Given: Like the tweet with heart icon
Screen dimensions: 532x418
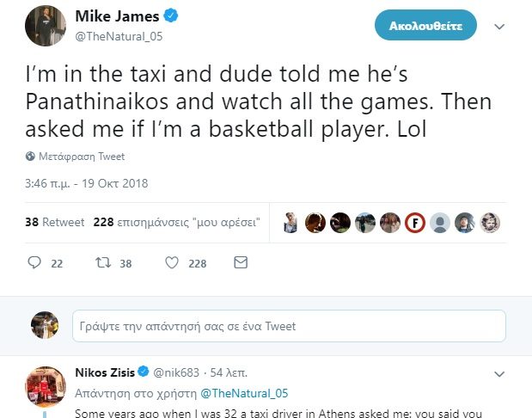Looking at the screenshot, I should [171, 262].
